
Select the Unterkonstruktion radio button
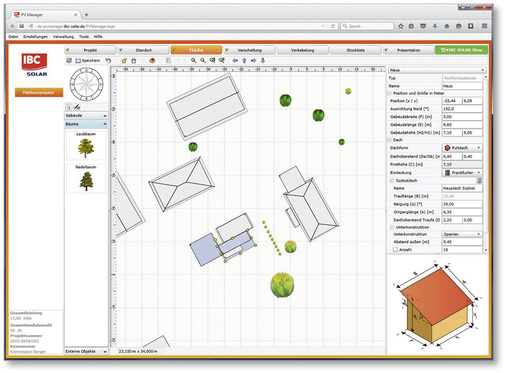coord(392,227)
